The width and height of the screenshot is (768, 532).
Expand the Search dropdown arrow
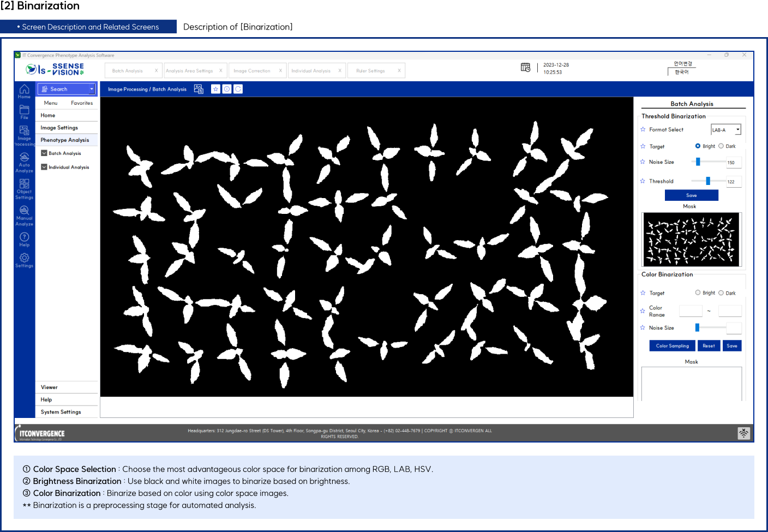pyautogui.click(x=92, y=89)
